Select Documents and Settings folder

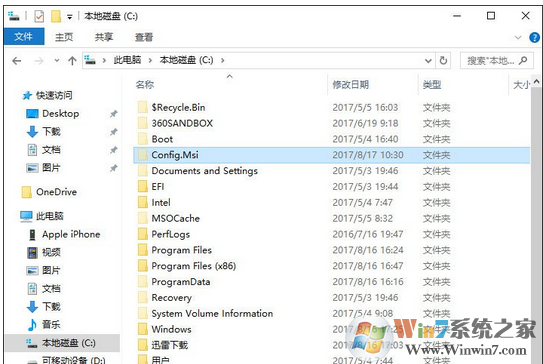pos(204,171)
